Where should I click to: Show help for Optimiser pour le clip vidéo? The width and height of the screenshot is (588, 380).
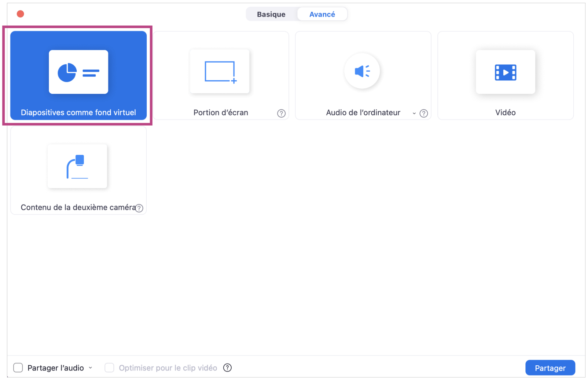[227, 368]
